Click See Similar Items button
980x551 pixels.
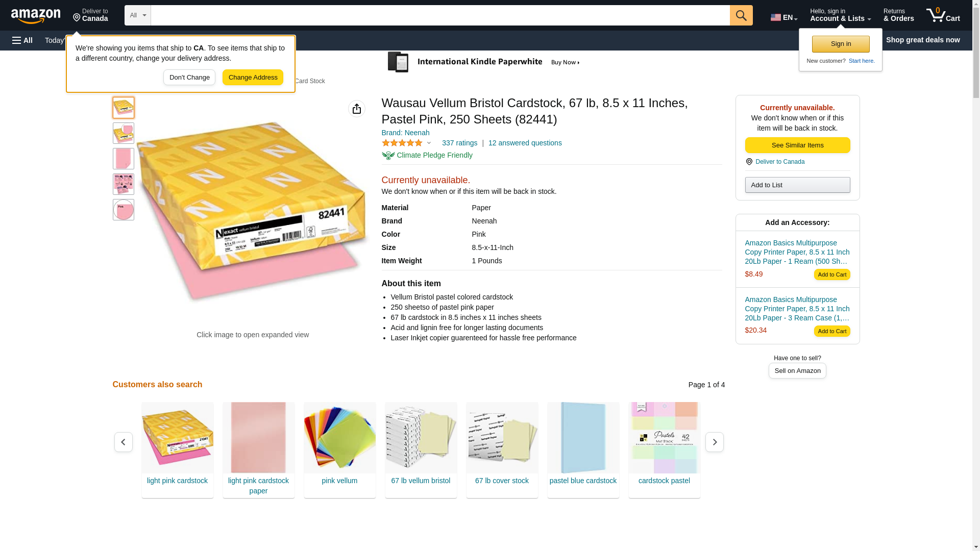point(797,145)
